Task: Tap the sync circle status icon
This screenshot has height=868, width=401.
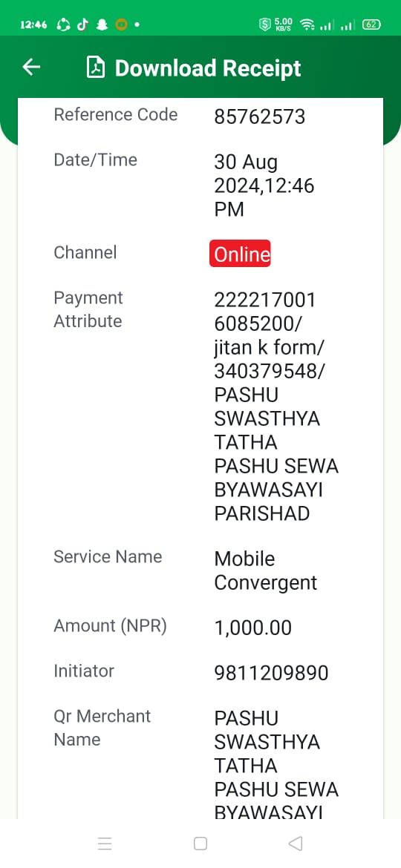Action: pos(63,24)
